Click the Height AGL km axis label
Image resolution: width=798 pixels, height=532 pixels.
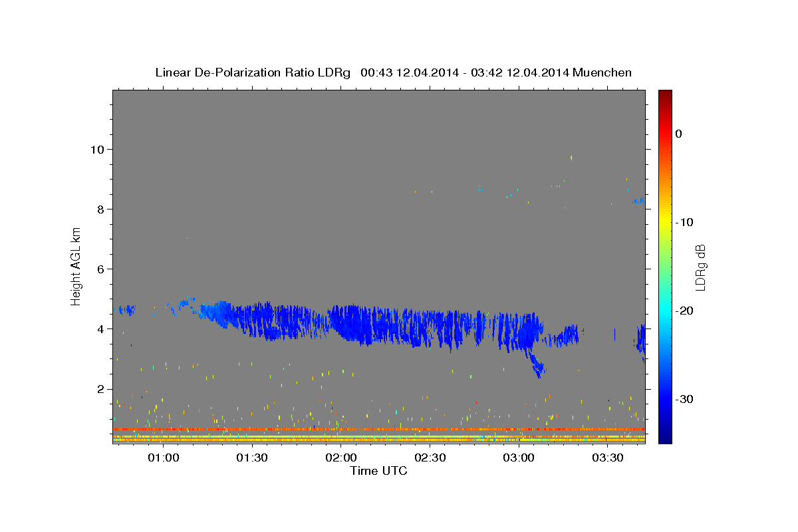click(76, 266)
